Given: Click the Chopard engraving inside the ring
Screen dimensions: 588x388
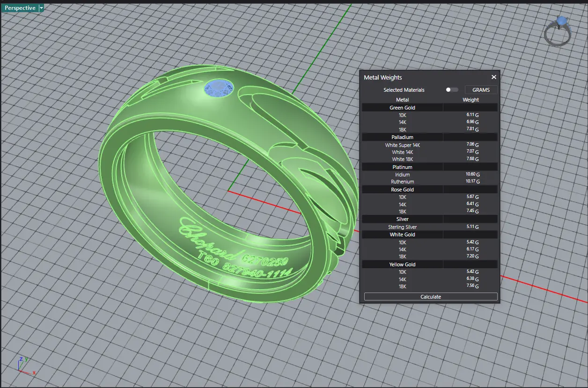Looking at the screenshot, I should click(210, 240).
